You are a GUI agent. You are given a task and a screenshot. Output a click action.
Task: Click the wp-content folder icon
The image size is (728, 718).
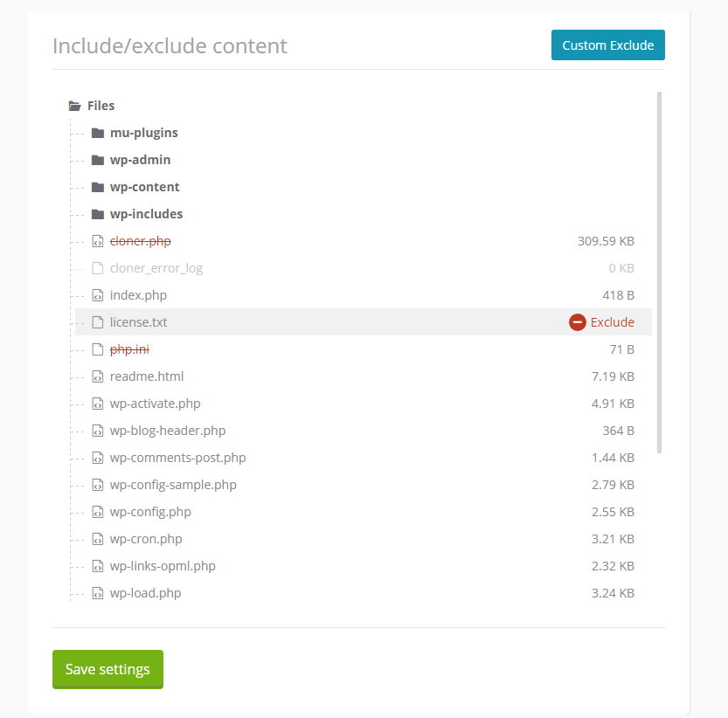[98, 187]
